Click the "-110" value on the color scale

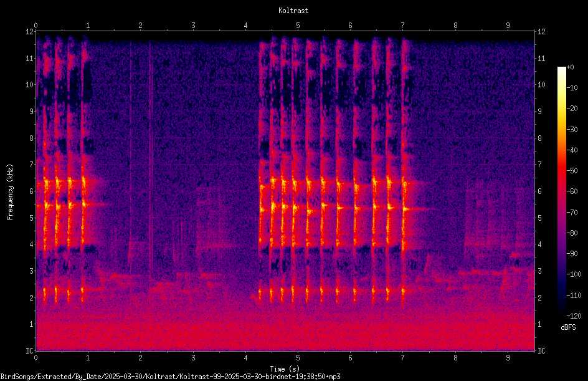574,296
